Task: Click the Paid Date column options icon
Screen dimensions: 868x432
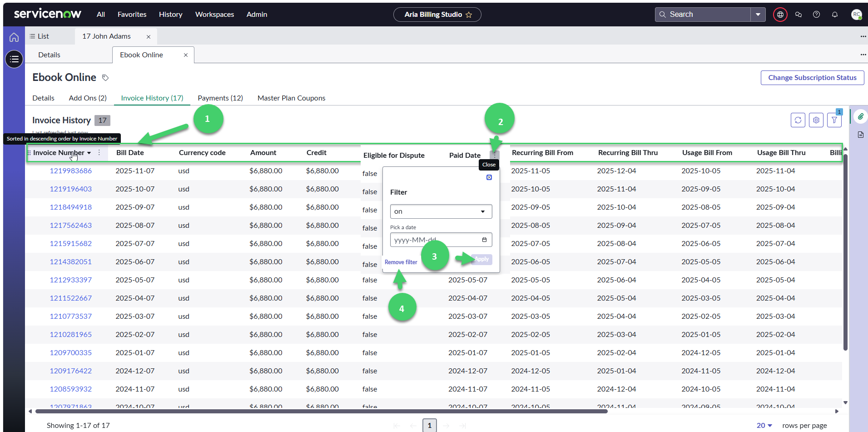Action: tap(495, 155)
